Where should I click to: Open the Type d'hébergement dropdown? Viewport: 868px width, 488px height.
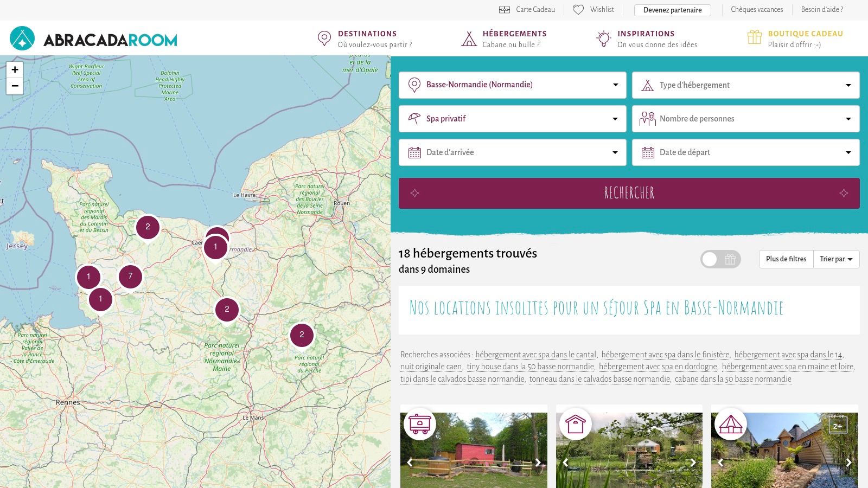click(746, 85)
